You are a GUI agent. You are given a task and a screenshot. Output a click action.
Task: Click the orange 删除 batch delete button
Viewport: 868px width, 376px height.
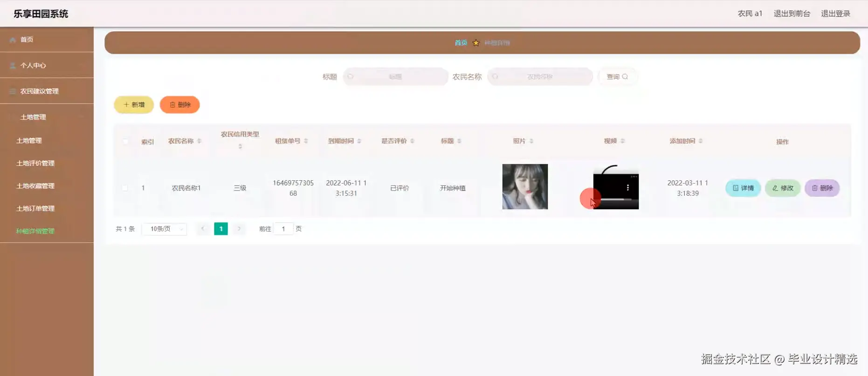pyautogui.click(x=179, y=105)
